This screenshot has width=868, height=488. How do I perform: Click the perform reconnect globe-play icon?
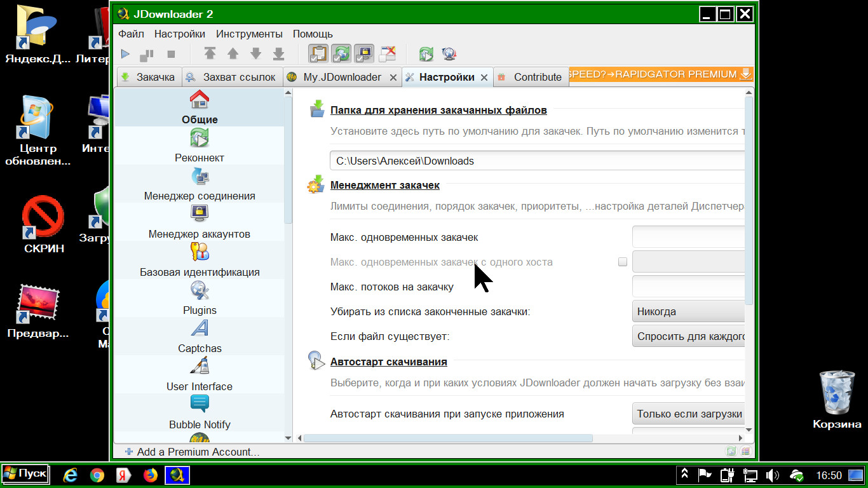[426, 54]
